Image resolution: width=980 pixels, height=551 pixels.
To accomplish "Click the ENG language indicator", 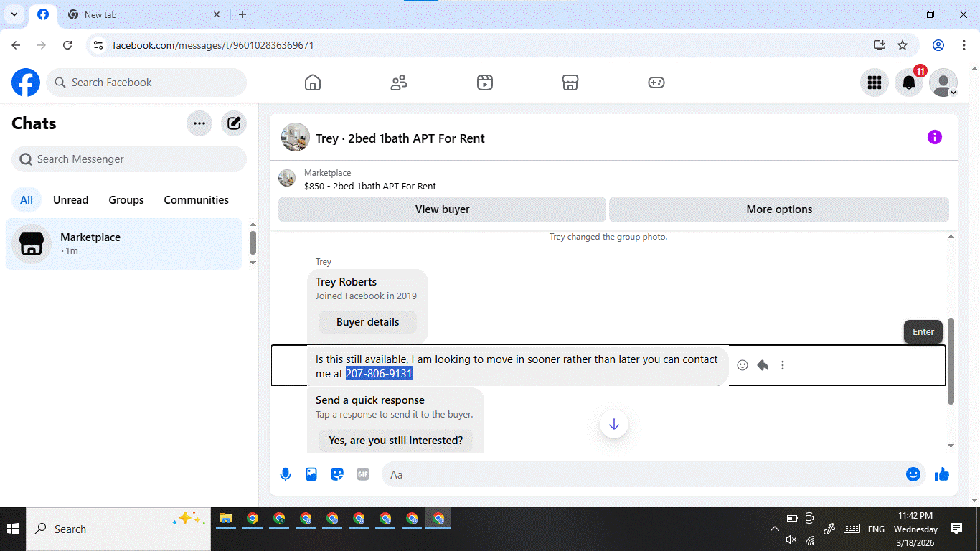I will tap(876, 529).
